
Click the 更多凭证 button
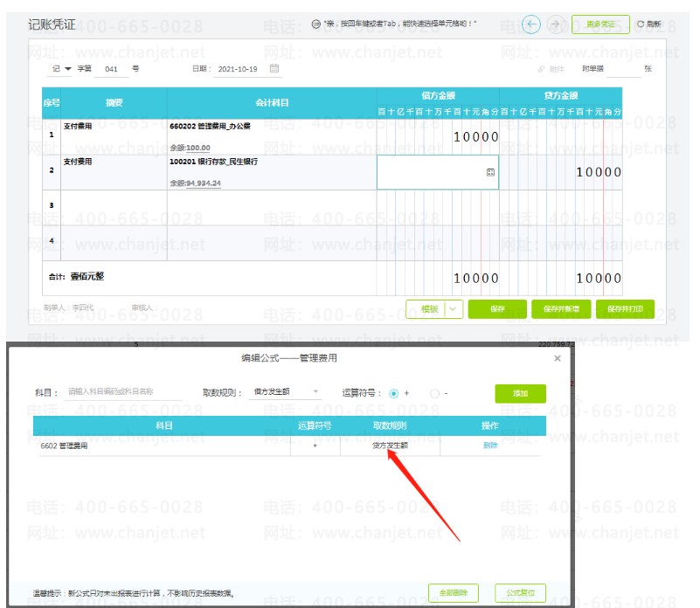coord(600,24)
